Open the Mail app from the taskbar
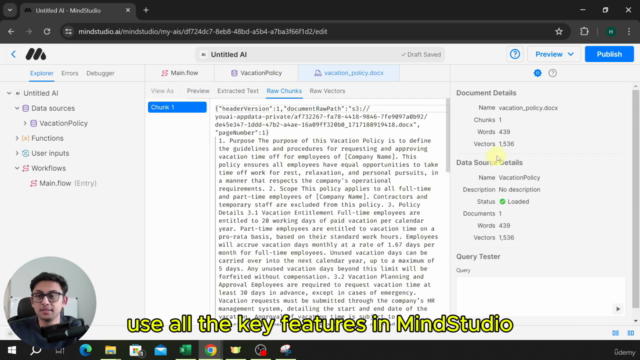The width and height of the screenshot is (640, 360). pos(160,350)
